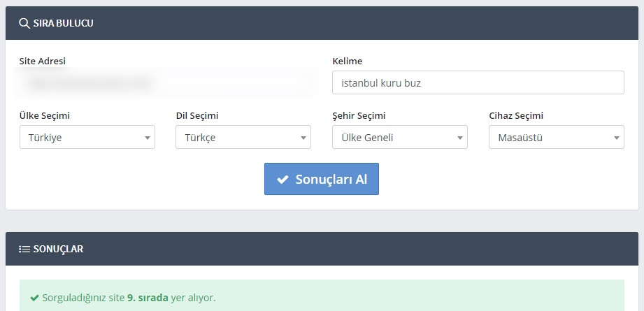Click the checkmark icon on Sonuçları Al button
The width and height of the screenshot is (644, 311).
tap(282, 180)
